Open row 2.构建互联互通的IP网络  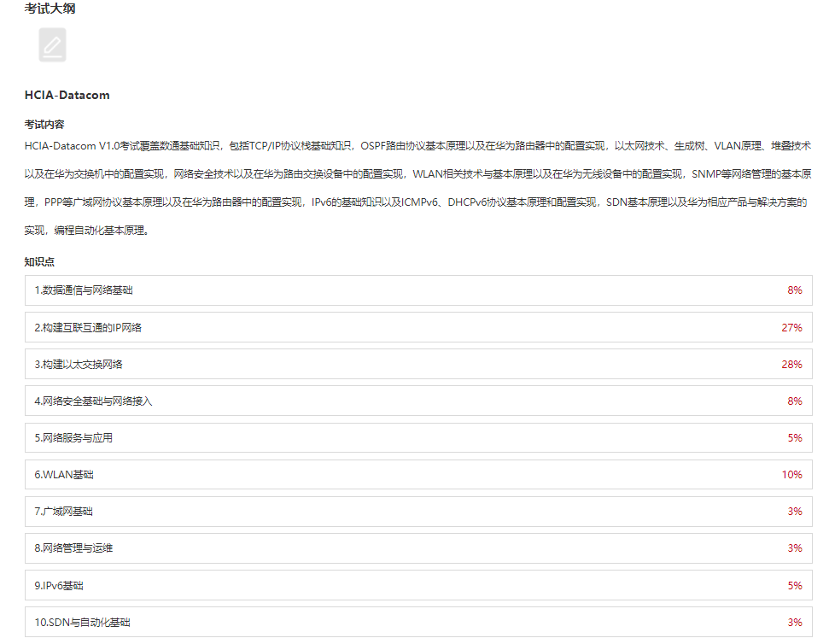[418, 328]
